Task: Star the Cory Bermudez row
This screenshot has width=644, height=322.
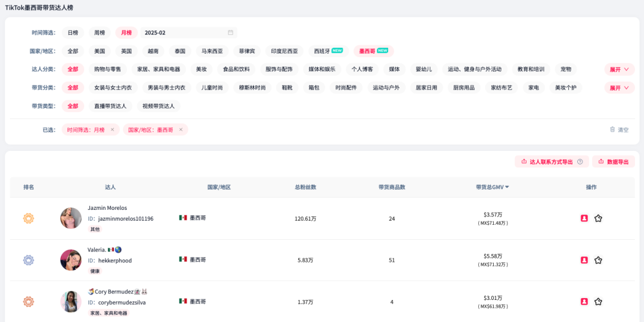Action: (x=598, y=302)
